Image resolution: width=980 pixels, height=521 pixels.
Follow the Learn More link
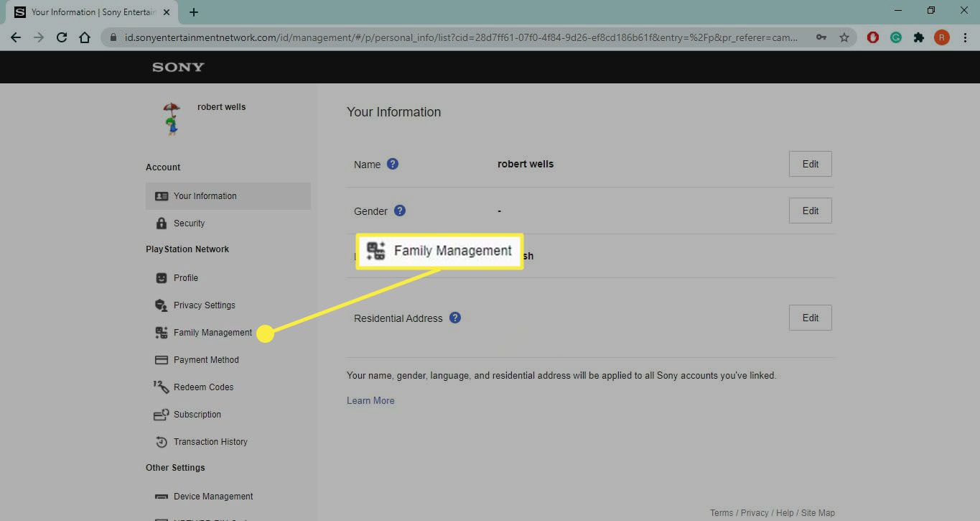(x=370, y=401)
